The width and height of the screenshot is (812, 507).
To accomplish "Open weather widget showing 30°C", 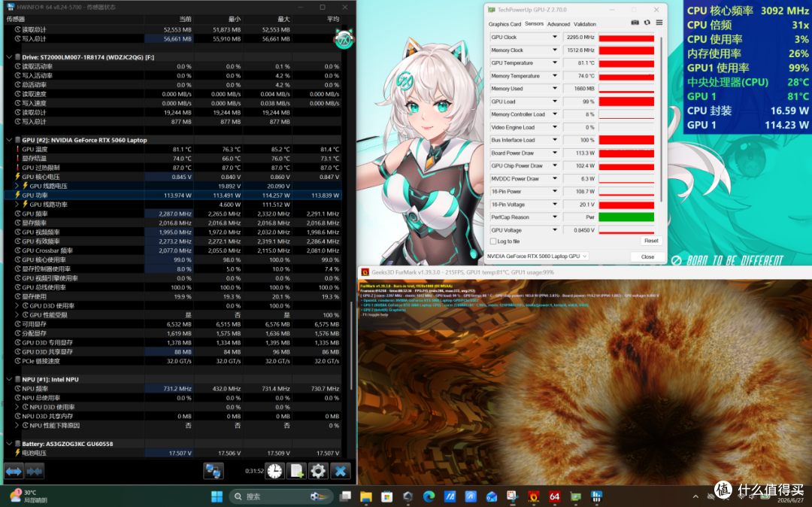I will pos(29,496).
